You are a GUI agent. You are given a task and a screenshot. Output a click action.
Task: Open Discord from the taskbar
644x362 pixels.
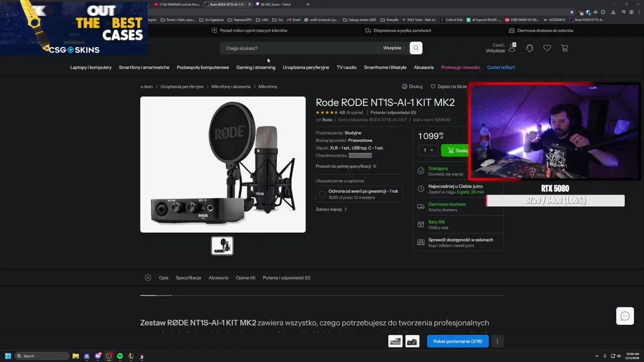coord(98,356)
